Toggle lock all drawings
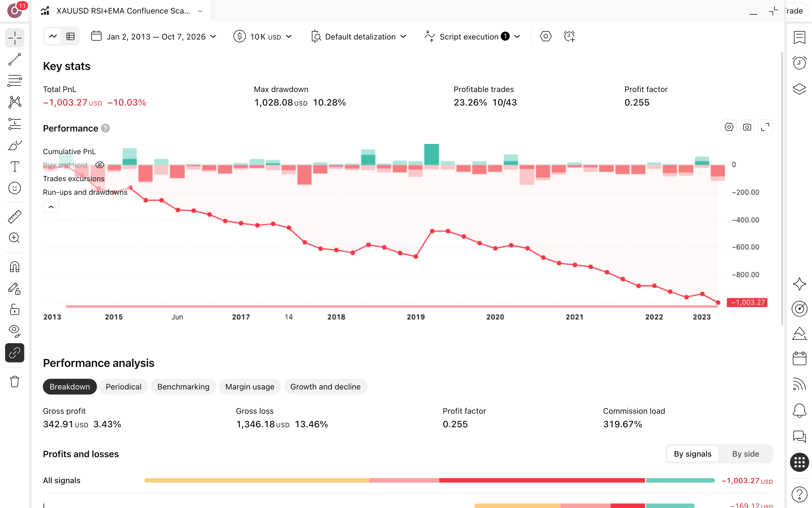 [x=14, y=310]
